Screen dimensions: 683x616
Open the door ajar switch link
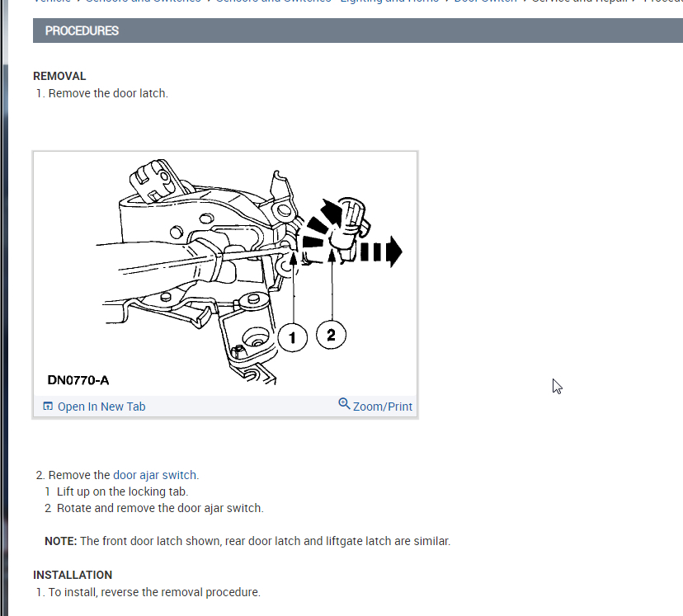tap(154, 475)
